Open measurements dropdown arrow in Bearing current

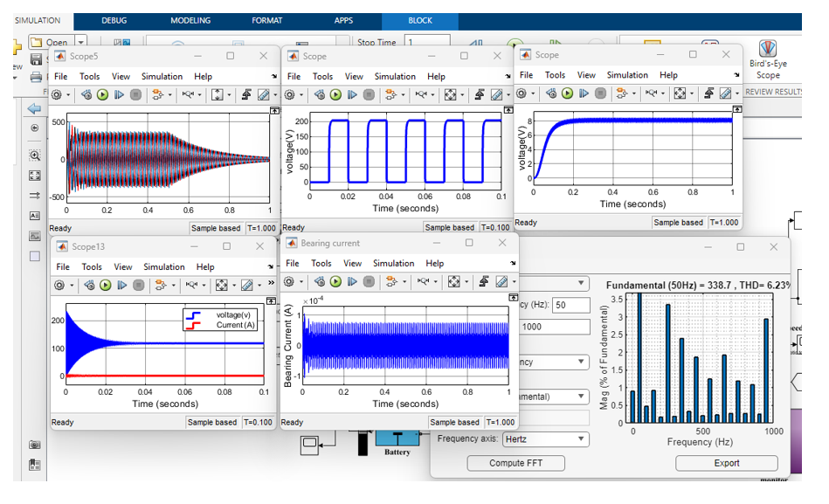click(x=514, y=282)
